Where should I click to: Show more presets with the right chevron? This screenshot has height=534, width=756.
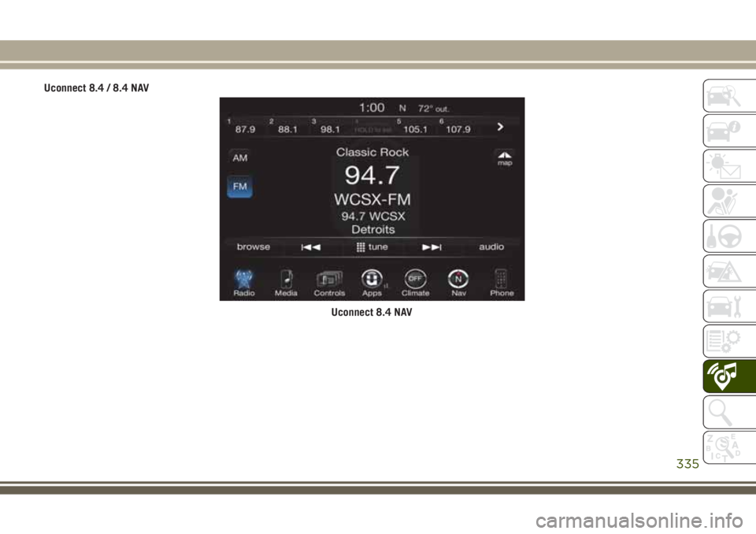tap(501, 127)
